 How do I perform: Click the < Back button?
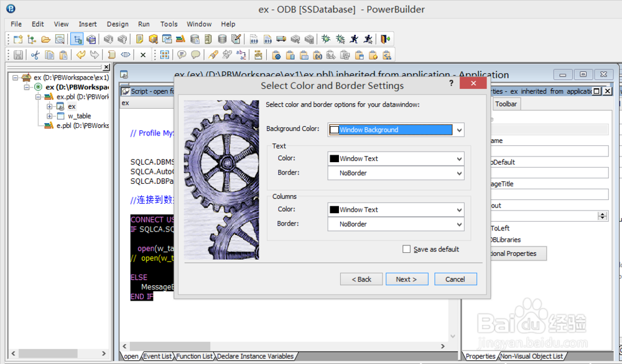[x=361, y=280]
